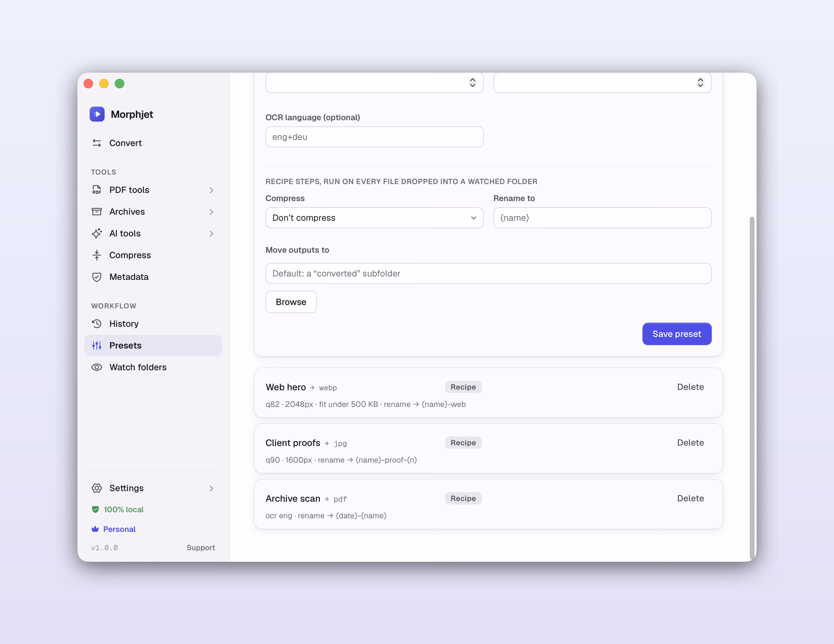Click the PDF tools file icon
834x644 pixels.
[97, 190]
